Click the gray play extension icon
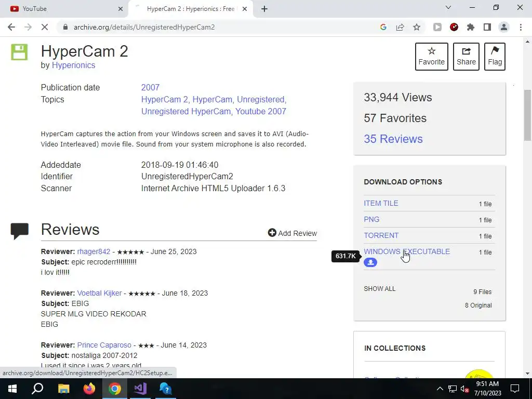Image resolution: width=532 pixels, height=399 pixels. 437,27
